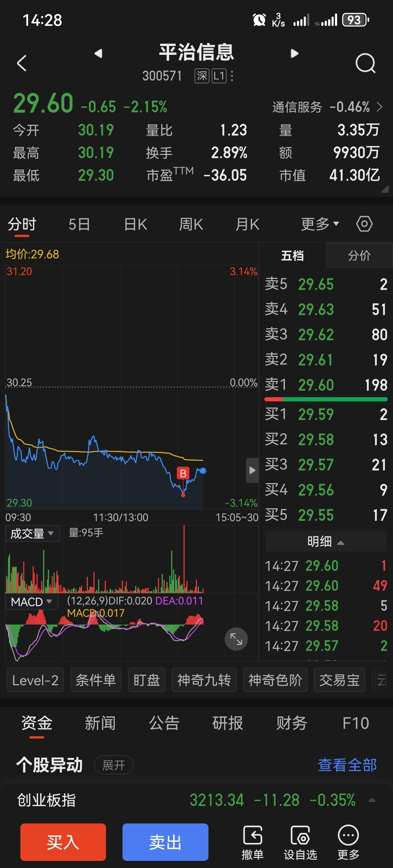This screenshot has height=868, width=393.
Task: Tap the 买5 29.55 order row
Action: pyautogui.click(x=326, y=515)
